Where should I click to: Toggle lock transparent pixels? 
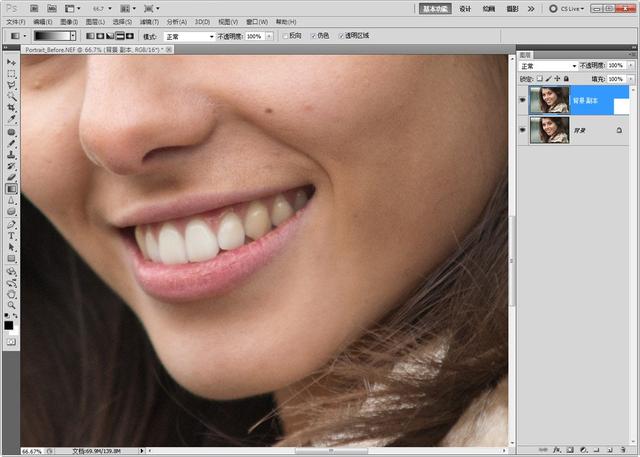pyautogui.click(x=540, y=78)
